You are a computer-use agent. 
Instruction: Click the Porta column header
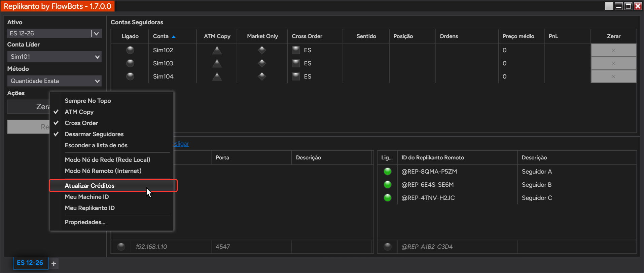pos(251,158)
